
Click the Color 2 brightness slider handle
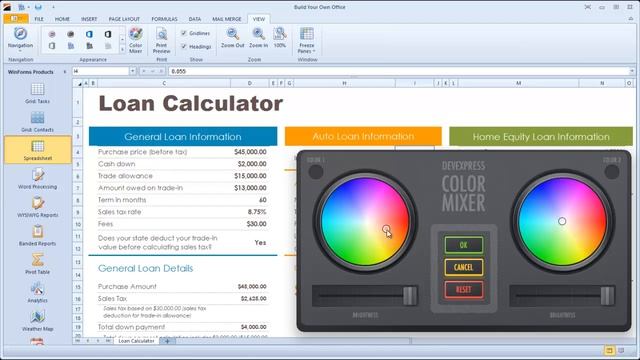click(x=607, y=296)
